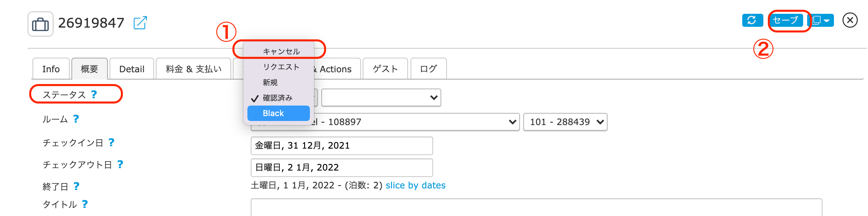The height and width of the screenshot is (216, 868).
Task: Click help icon next to ルーム
Action: tap(76, 119)
